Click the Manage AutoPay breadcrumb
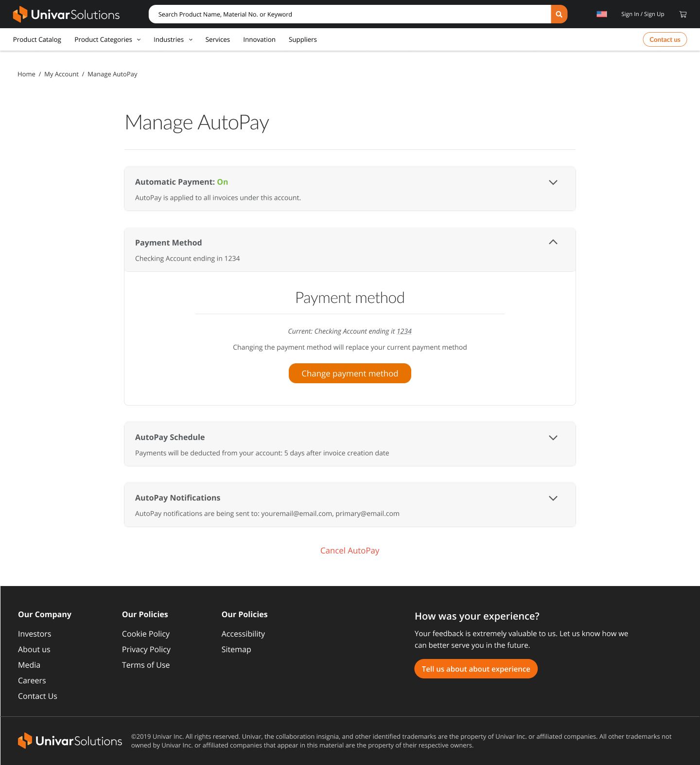 pyautogui.click(x=112, y=74)
